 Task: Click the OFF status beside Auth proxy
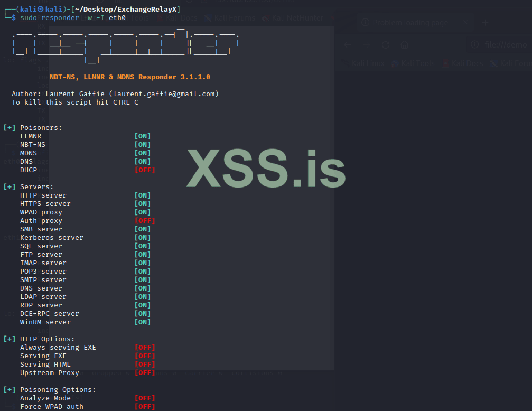[145, 221]
